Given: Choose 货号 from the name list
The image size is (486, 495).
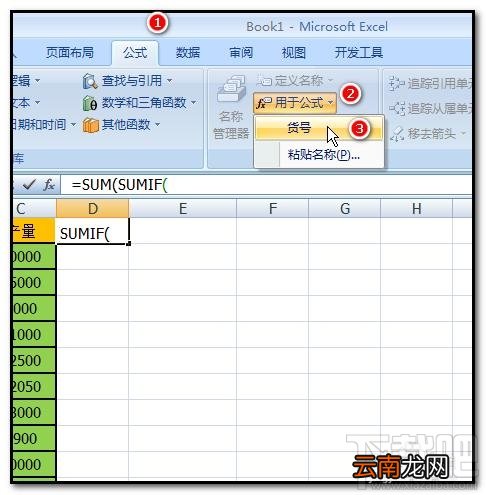Looking at the screenshot, I should coord(319,128).
